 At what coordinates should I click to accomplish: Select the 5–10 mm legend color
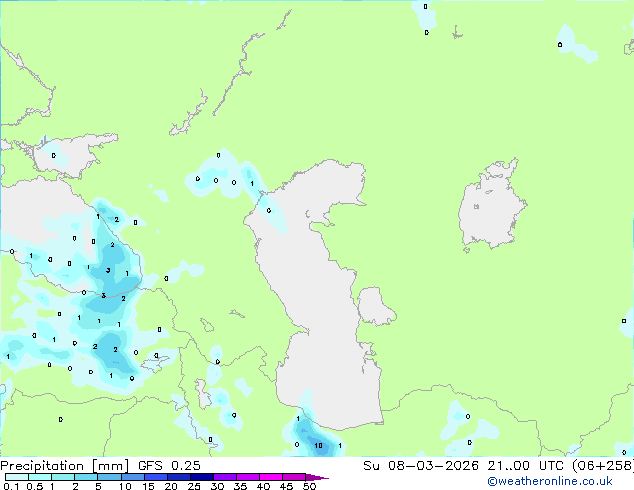coord(109,477)
